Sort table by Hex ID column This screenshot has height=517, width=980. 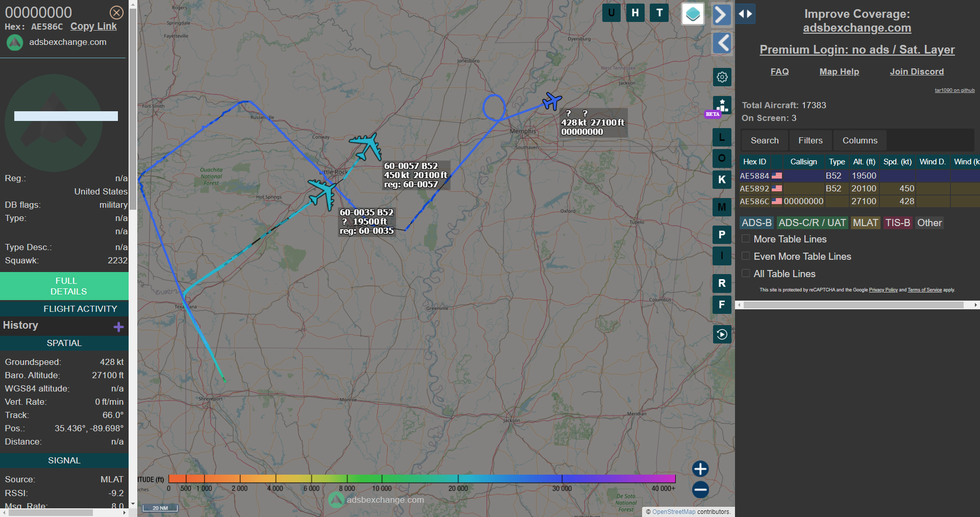click(x=754, y=162)
